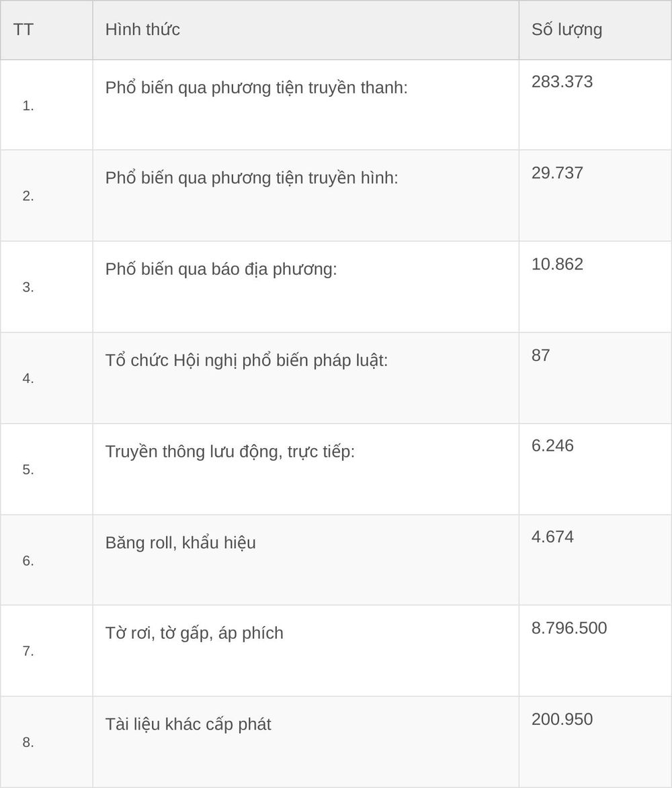Click the value 10.862
The height and width of the screenshot is (788, 672).
[x=557, y=264]
